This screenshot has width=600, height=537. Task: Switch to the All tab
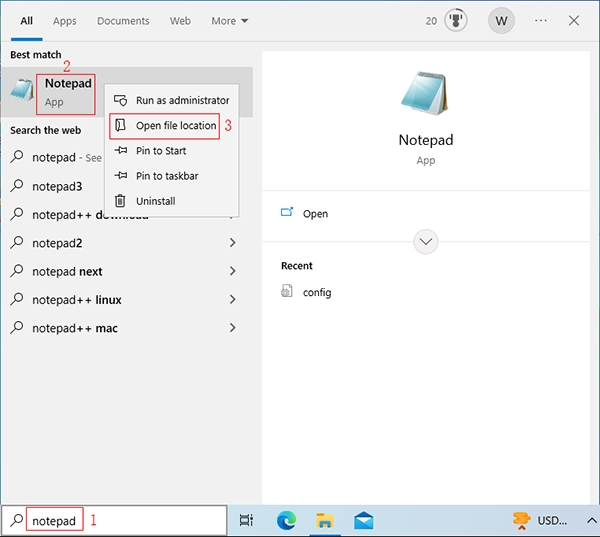point(26,21)
